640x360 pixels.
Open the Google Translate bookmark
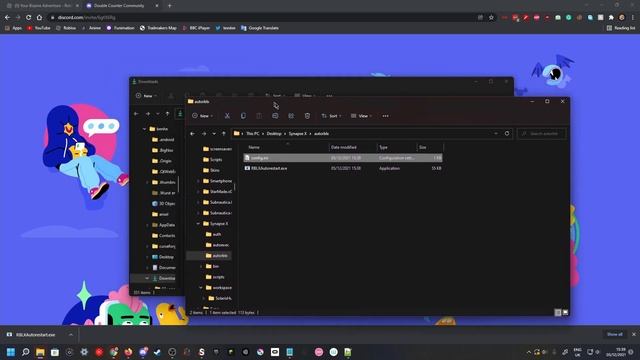(x=260, y=28)
